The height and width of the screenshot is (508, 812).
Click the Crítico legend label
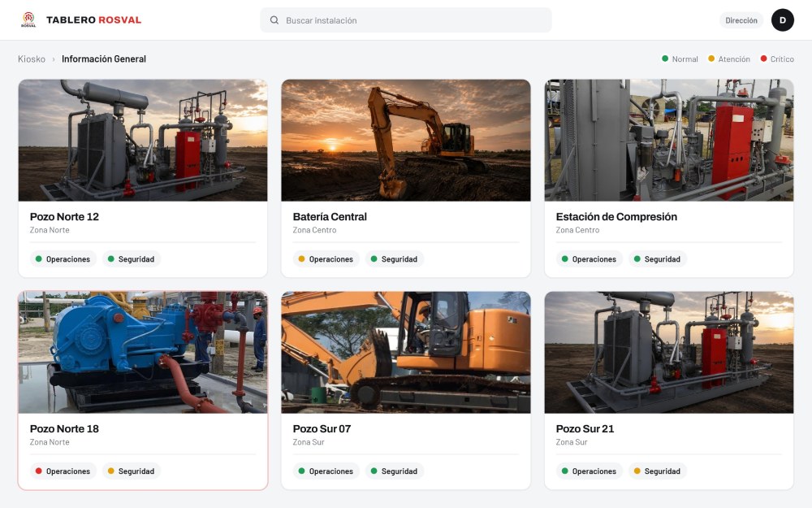click(782, 59)
